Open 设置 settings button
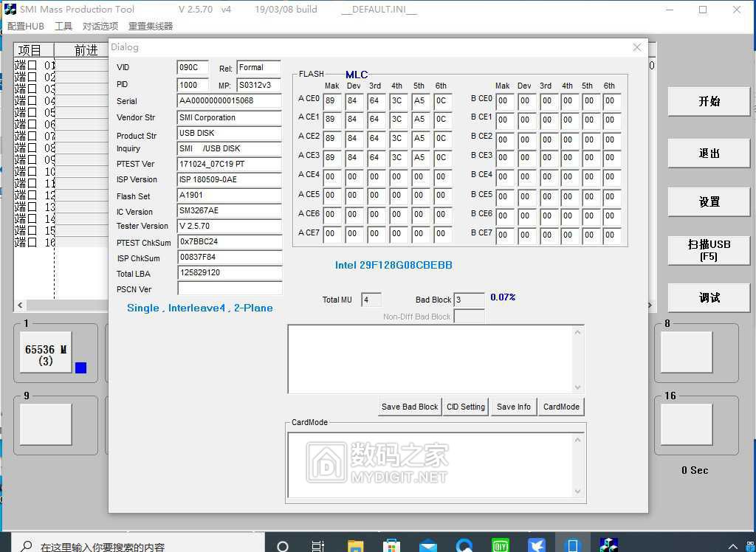756x552 pixels. [709, 201]
